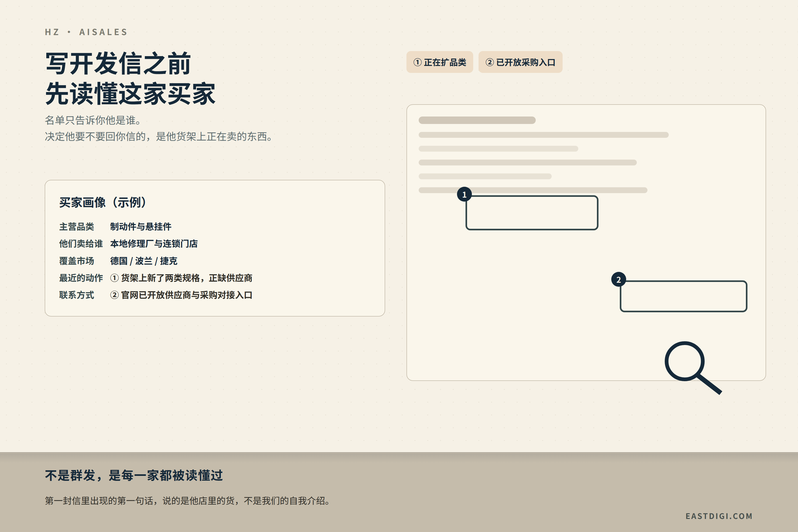Click the text ② 官网已开放供应商与采购对接入口
This screenshot has height=532, width=798.
pyautogui.click(x=181, y=295)
